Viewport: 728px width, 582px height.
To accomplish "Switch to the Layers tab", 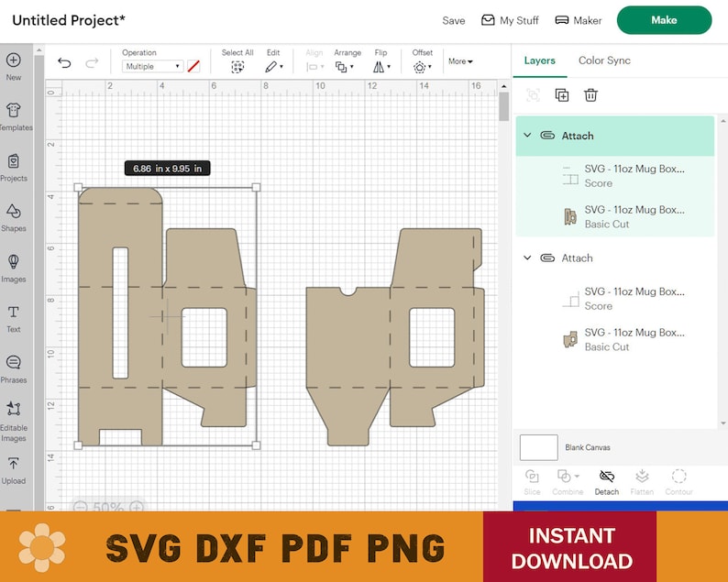I will click(x=539, y=60).
